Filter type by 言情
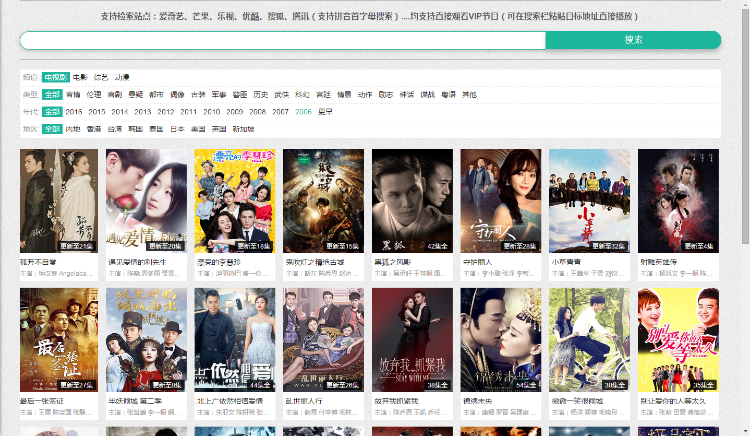This screenshot has width=750, height=436. 73,95
